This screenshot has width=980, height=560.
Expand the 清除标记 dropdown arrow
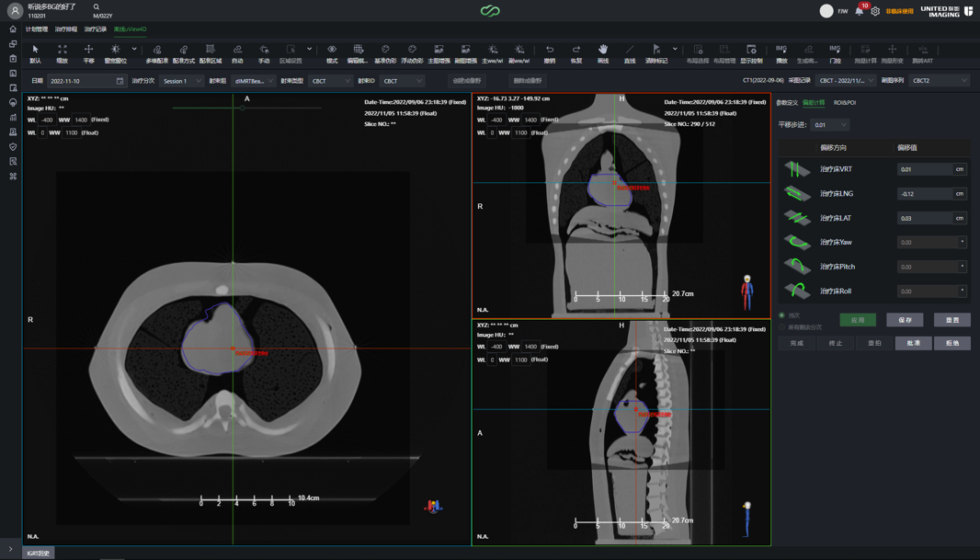(675, 49)
